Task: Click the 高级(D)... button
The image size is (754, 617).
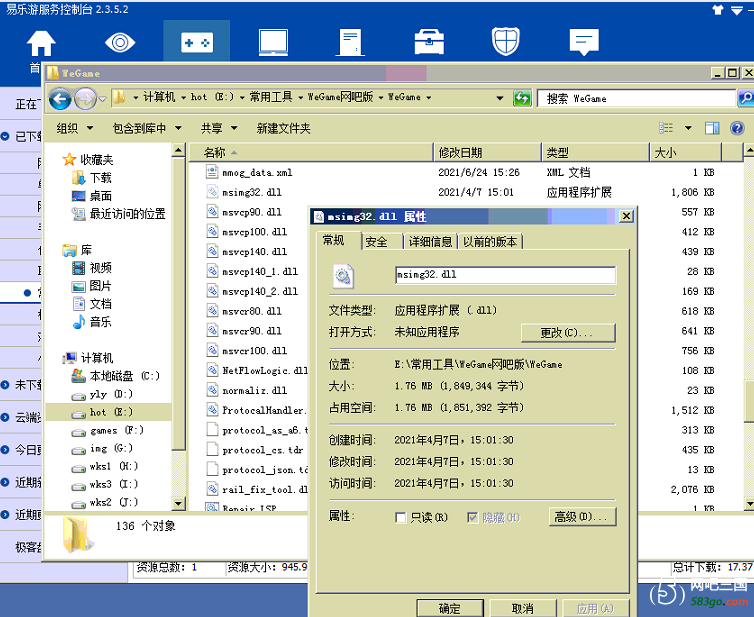Action: (x=582, y=517)
